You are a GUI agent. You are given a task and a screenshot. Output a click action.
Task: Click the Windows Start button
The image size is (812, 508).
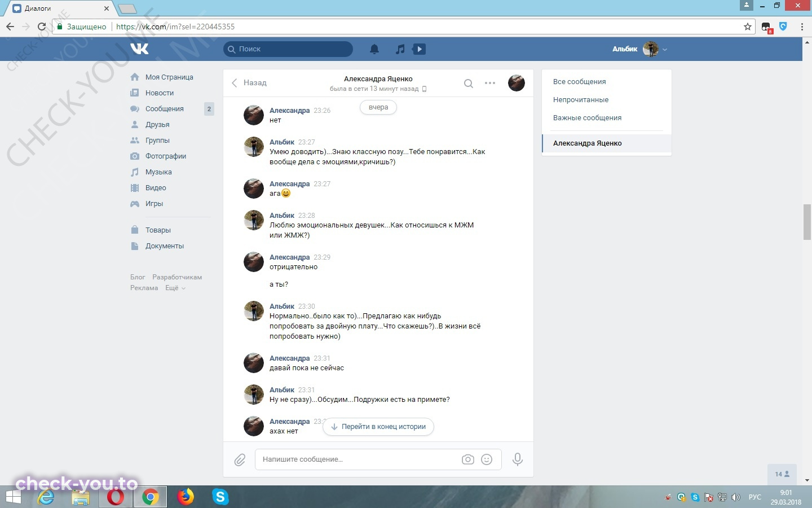pos(13,497)
